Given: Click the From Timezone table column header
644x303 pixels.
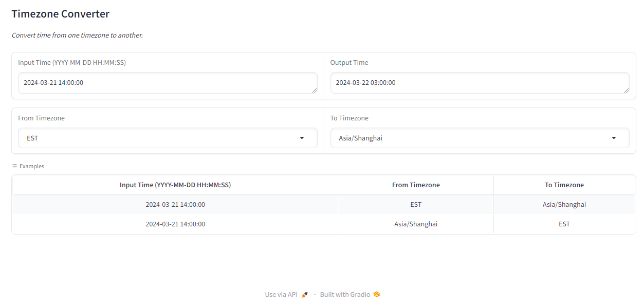Looking at the screenshot, I should [416, 185].
